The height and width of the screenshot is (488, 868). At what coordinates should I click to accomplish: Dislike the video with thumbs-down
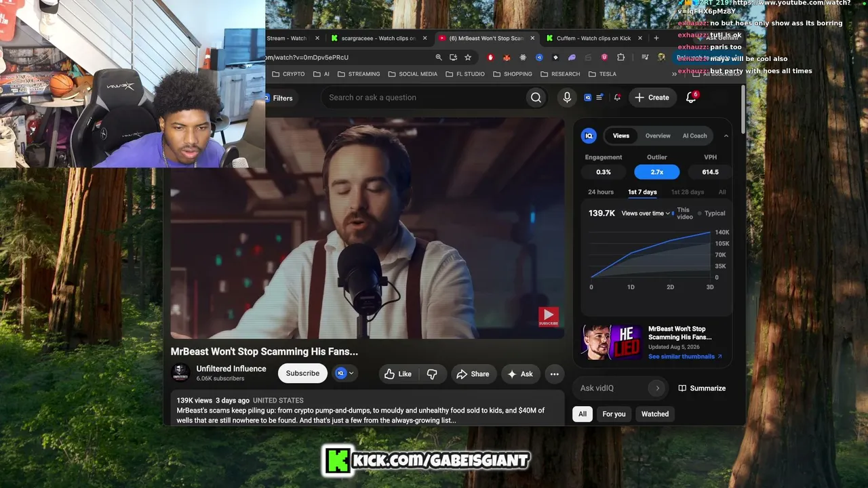click(432, 374)
